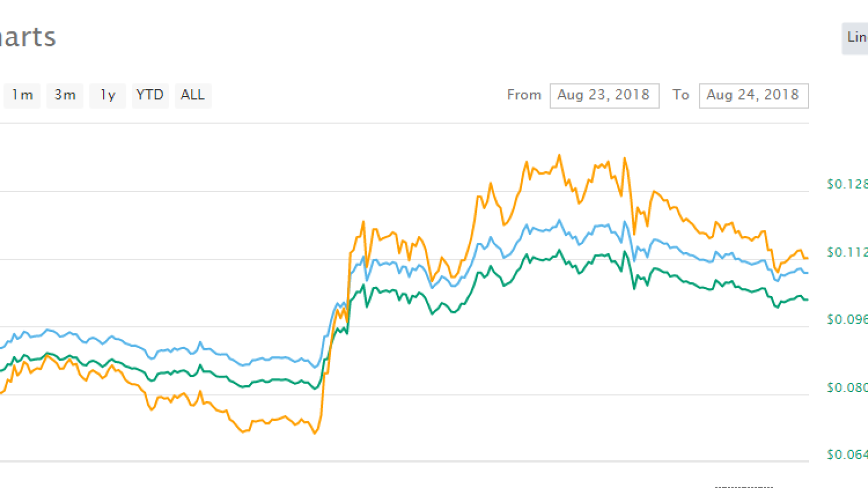Click the $0.064 price axis label
Screen dimensions: 868x488
[847, 454]
